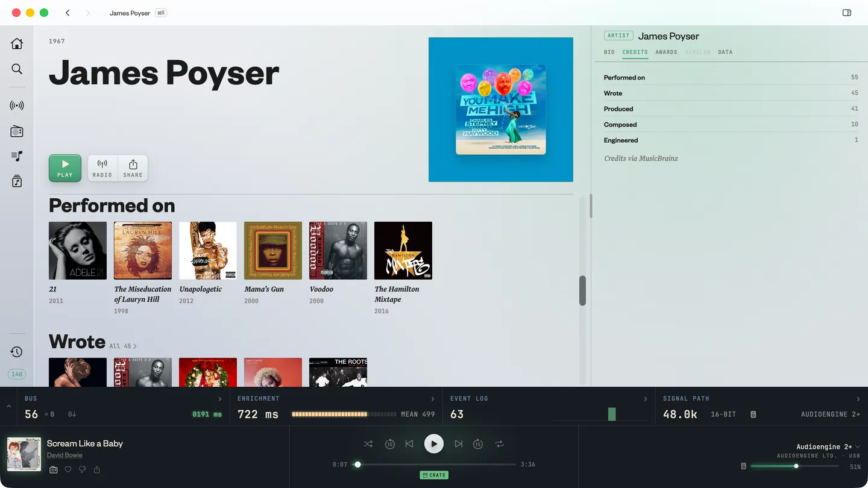Switch to the Data tab
Viewport: 868px width, 488px height.
tap(725, 52)
